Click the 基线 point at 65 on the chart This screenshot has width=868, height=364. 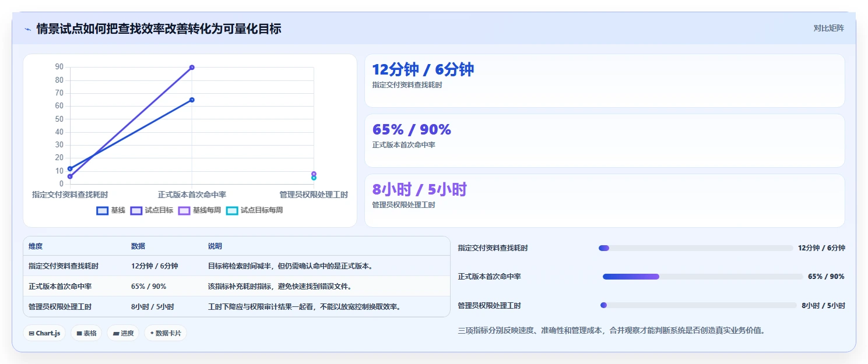pyautogui.click(x=192, y=100)
